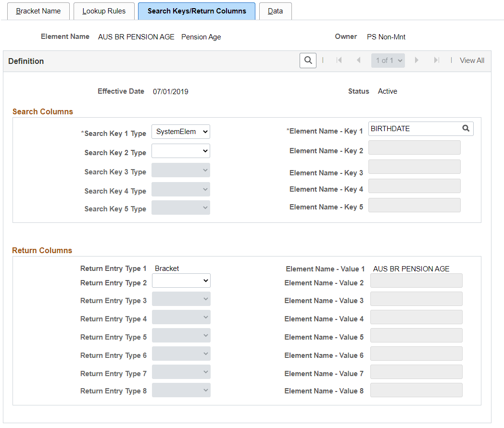
Task: Go to last row navigation arrow
Action: click(436, 60)
